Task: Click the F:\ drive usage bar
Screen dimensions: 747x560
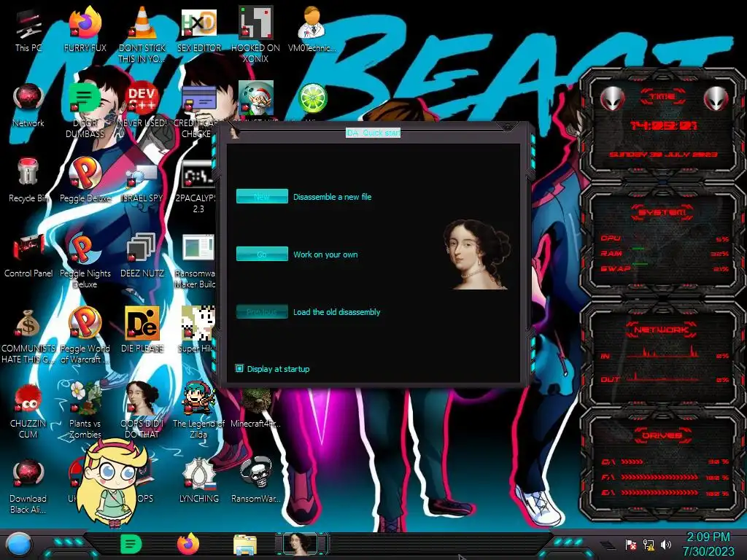Action: click(659, 477)
